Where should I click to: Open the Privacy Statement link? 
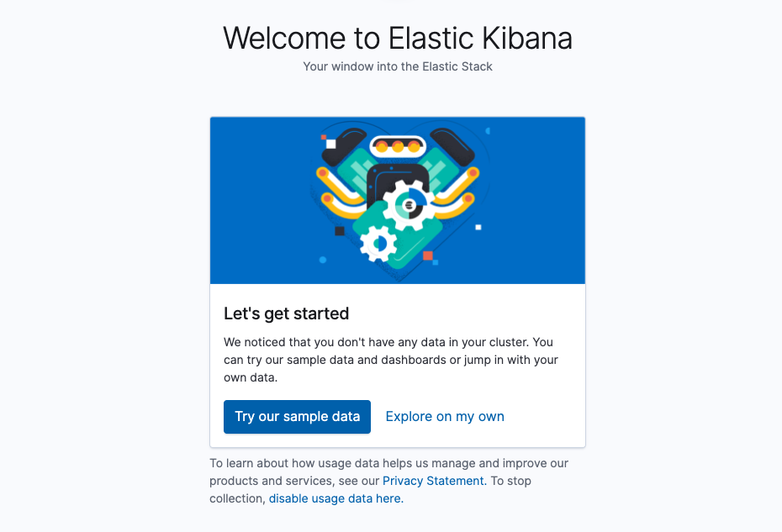pos(432,480)
